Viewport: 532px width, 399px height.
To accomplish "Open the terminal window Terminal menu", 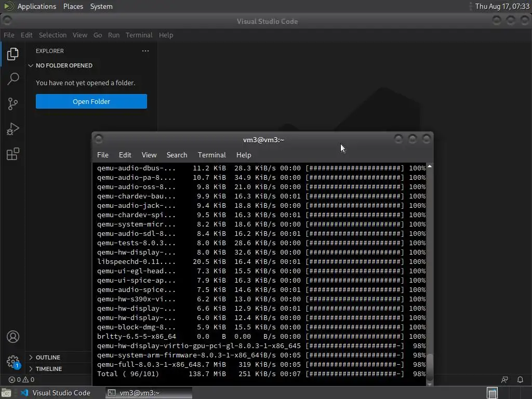I will [212, 155].
